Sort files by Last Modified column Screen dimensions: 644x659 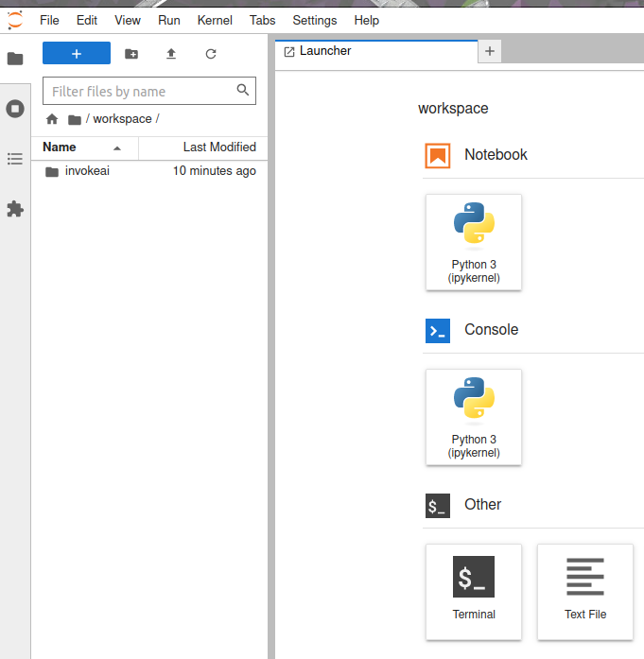[218, 147]
